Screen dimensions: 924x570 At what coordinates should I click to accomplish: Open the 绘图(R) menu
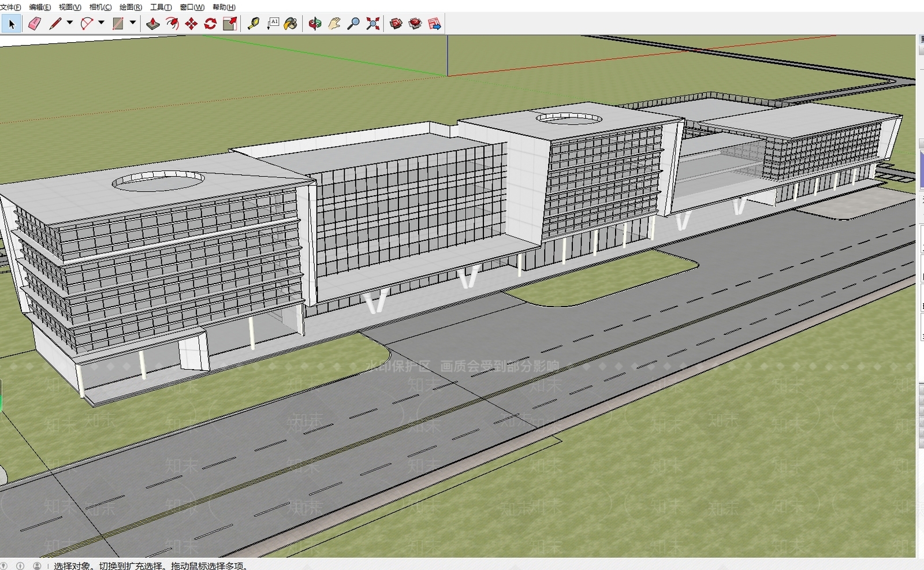[x=131, y=7]
